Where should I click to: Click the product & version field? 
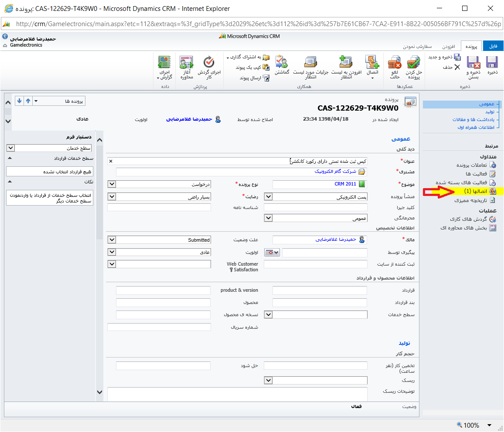163,290
